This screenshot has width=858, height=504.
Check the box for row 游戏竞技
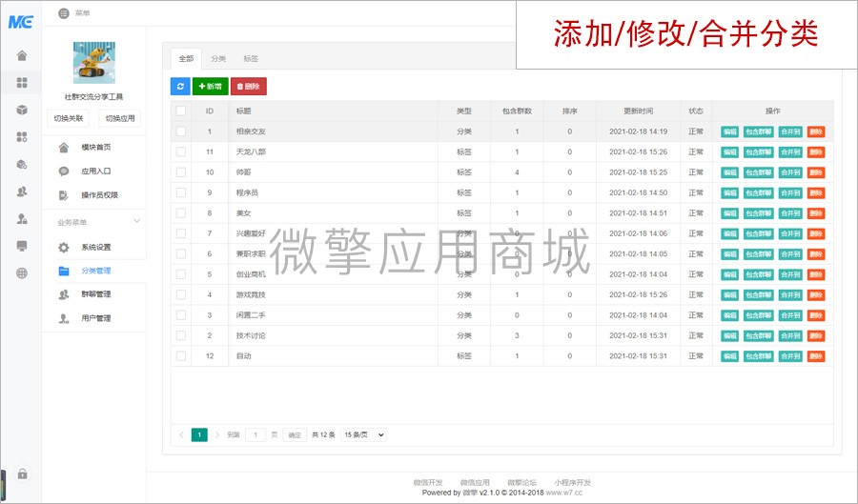tap(181, 294)
